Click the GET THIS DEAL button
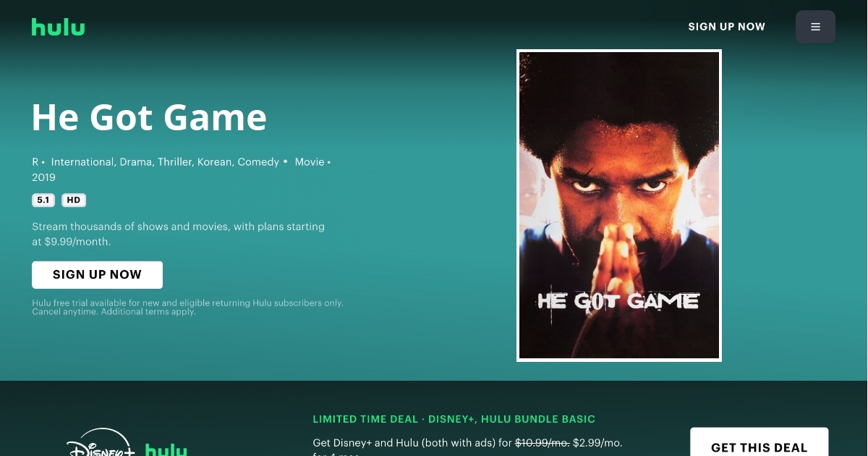868x456 pixels. (x=759, y=442)
